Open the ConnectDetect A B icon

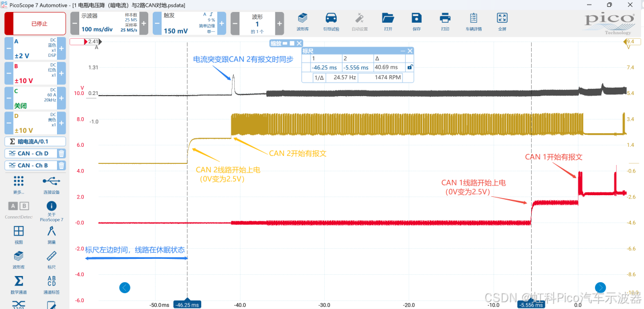point(18,209)
